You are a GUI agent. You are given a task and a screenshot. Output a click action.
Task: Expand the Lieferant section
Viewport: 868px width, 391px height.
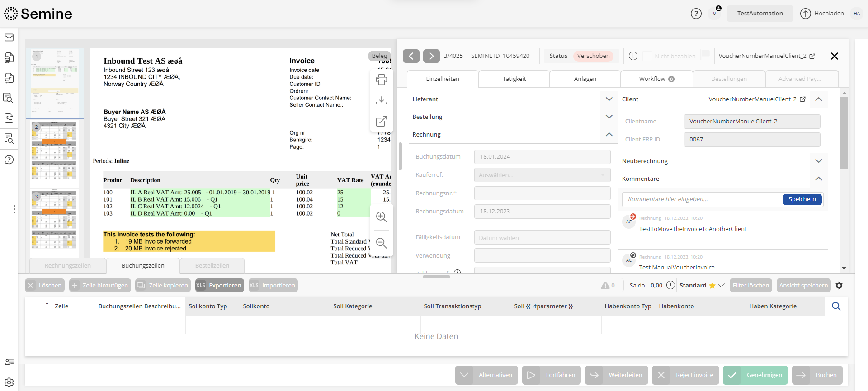pyautogui.click(x=609, y=99)
